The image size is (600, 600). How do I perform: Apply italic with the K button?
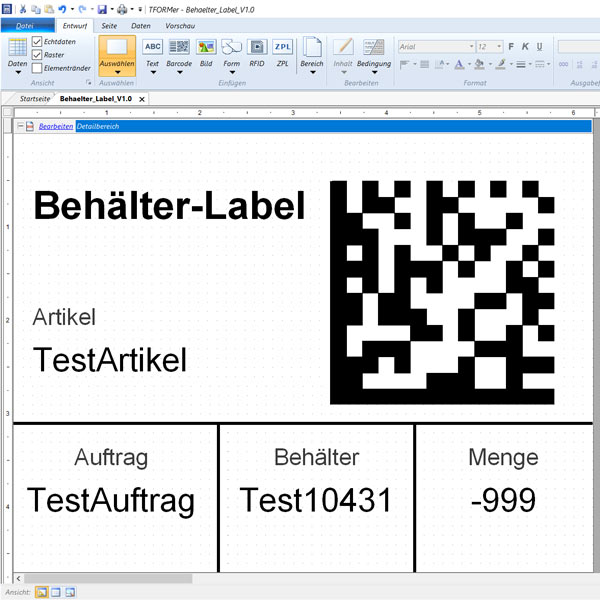tap(525, 47)
